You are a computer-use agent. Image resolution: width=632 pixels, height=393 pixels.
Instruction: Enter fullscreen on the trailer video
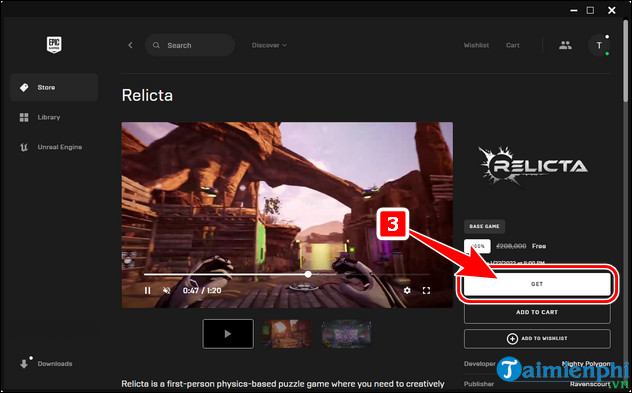tap(426, 290)
